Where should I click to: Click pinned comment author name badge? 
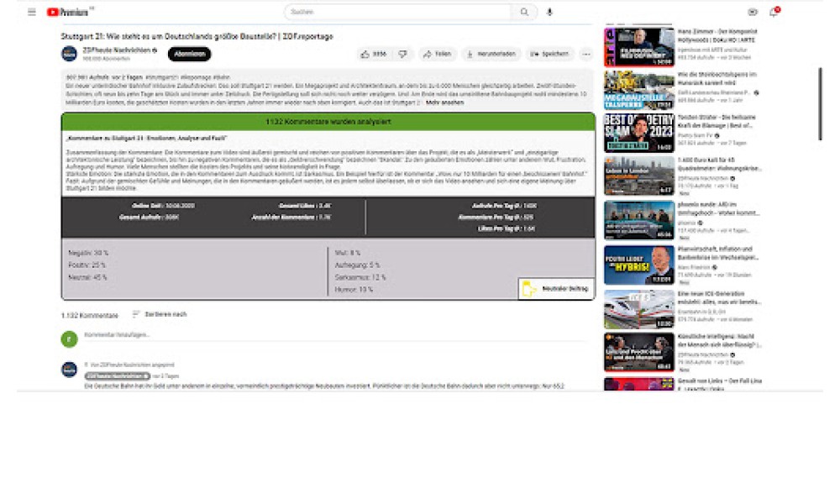pyautogui.click(x=117, y=376)
